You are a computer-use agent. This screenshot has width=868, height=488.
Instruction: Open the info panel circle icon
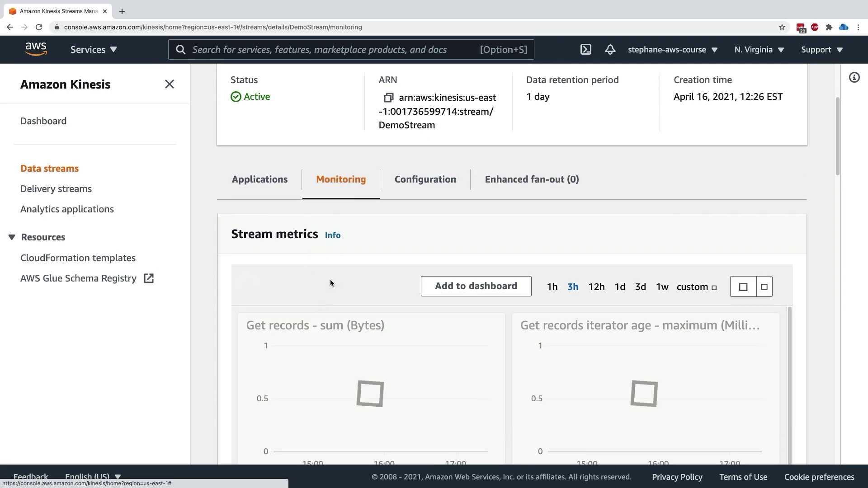(854, 78)
